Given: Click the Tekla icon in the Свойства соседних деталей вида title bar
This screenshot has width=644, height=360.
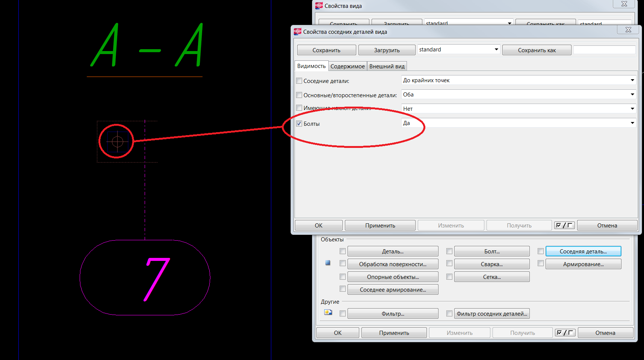Looking at the screenshot, I should pyautogui.click(x=298, y=32).
